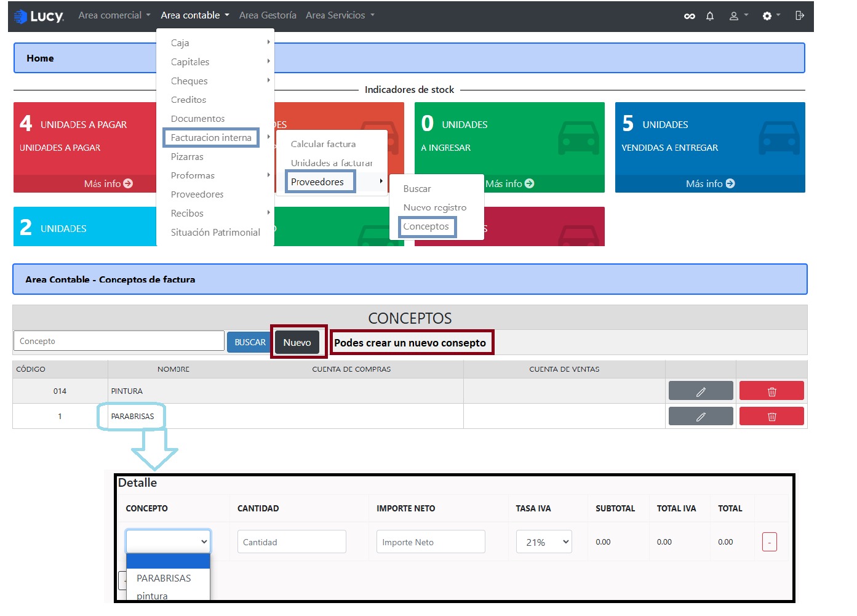Image resolution: width=857 pixels, height=616 pixels.
Task: Click arrow icon in A ingresar card
Action: tap(529, 183)
